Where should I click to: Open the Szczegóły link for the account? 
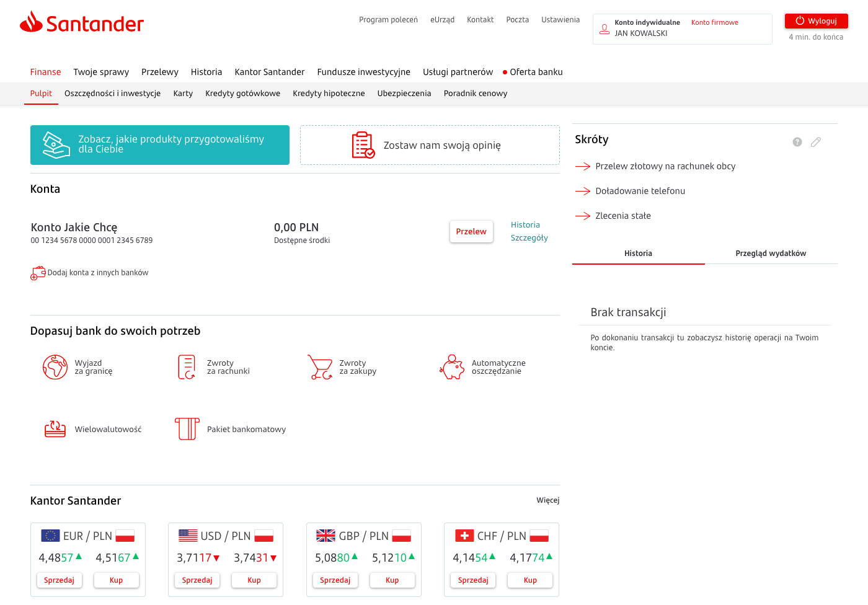click(529, 238)
